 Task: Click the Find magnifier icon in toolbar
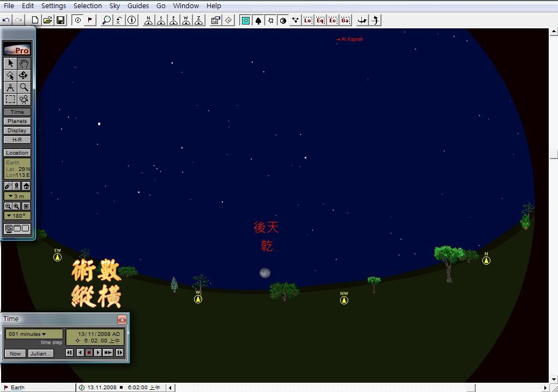click(106, 20)
